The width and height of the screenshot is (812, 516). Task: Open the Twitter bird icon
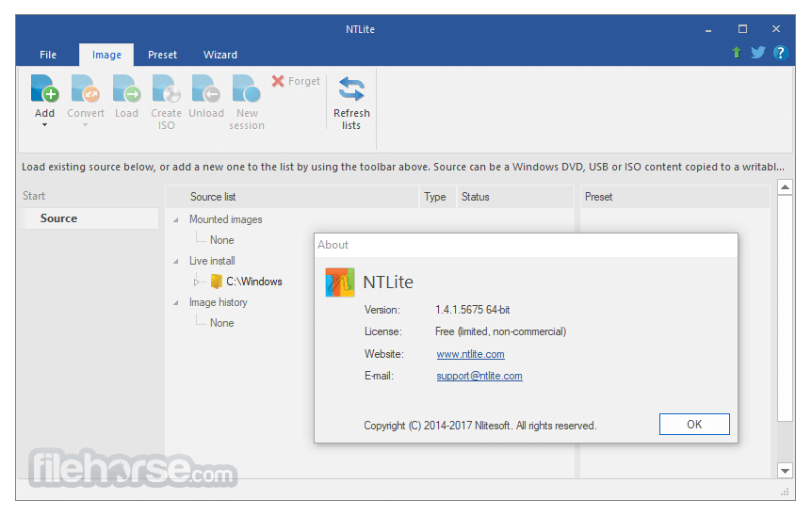coord(758,53)
